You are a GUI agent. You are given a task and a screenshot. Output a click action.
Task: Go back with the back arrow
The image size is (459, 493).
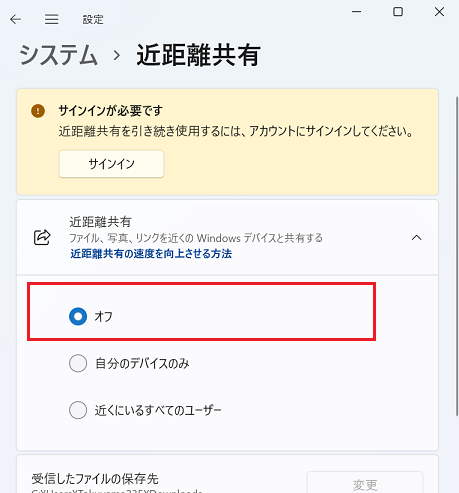[x=15, y=19]
